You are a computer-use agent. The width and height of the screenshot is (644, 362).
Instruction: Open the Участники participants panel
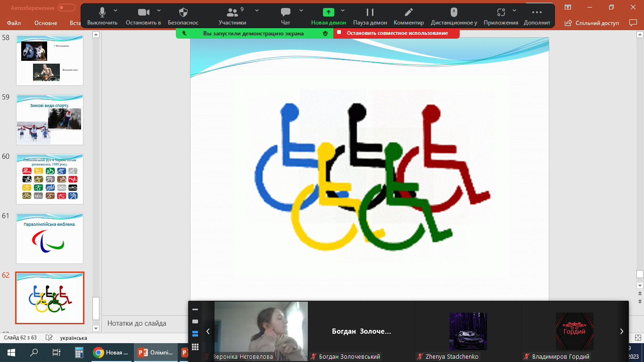coord(232,16)
